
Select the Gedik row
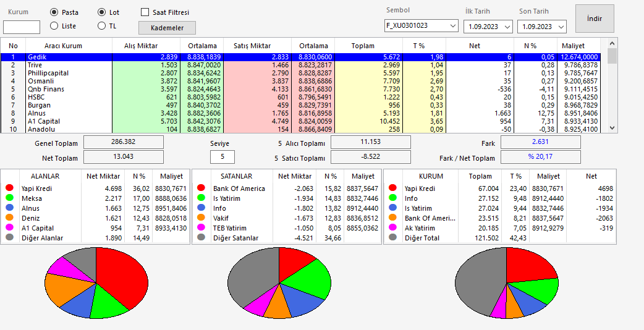pyautogui.click(x=300, y=57)
